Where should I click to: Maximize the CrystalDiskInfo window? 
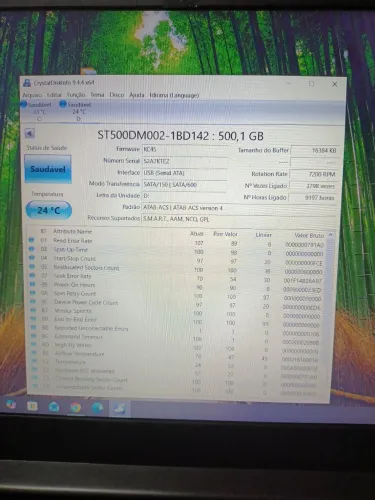[311, 84]
